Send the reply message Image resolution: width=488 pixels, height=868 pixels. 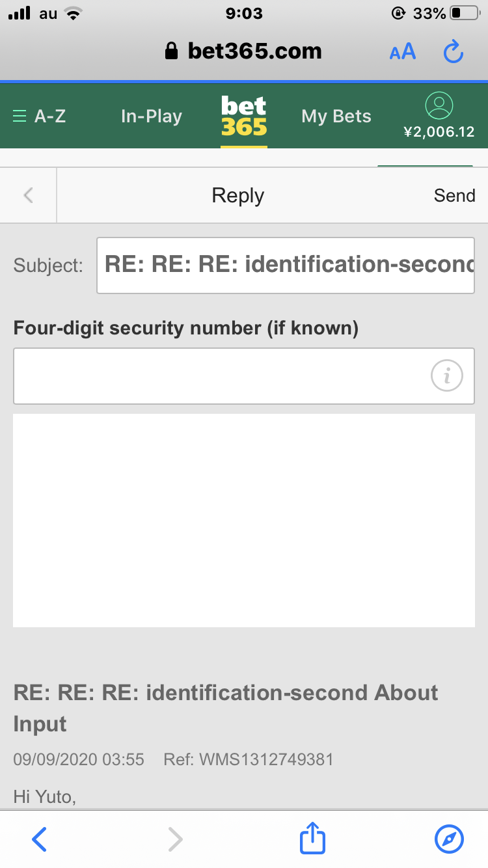click(x=454, y=195)
